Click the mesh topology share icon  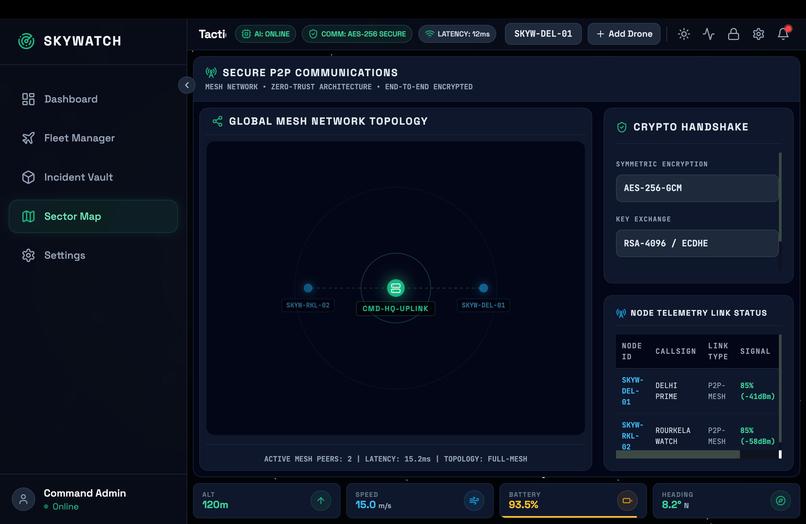[x=217, y=121]
